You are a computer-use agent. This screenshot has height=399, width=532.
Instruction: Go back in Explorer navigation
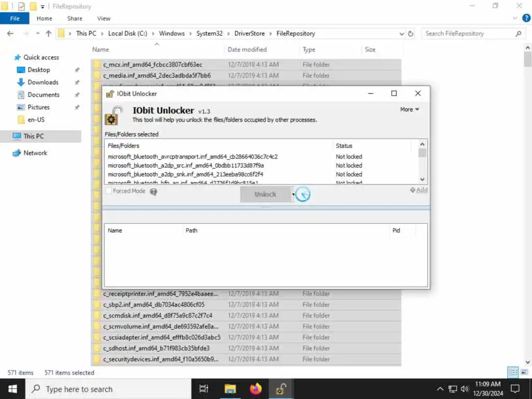pyautogui.click(x=10, y=33)
